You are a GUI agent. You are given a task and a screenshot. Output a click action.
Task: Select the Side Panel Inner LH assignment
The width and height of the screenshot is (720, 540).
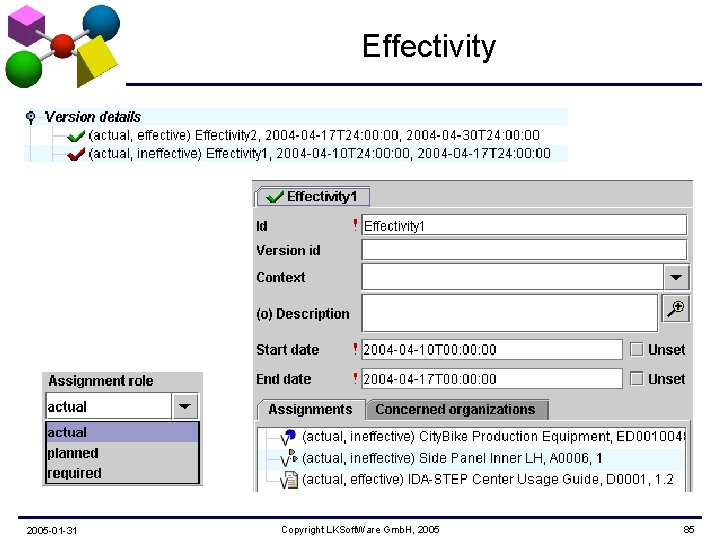pos(452,458)
